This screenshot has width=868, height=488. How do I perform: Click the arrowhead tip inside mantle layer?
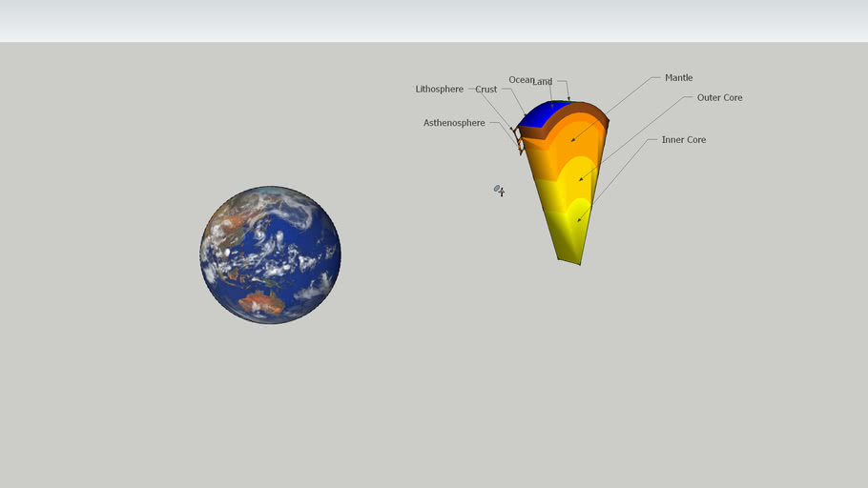571,142
